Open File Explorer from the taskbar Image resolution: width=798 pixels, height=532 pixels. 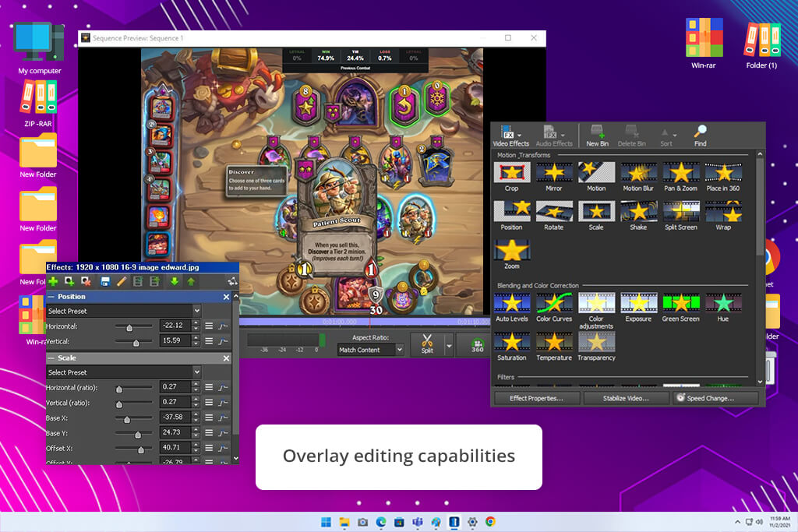coord(344,522)
